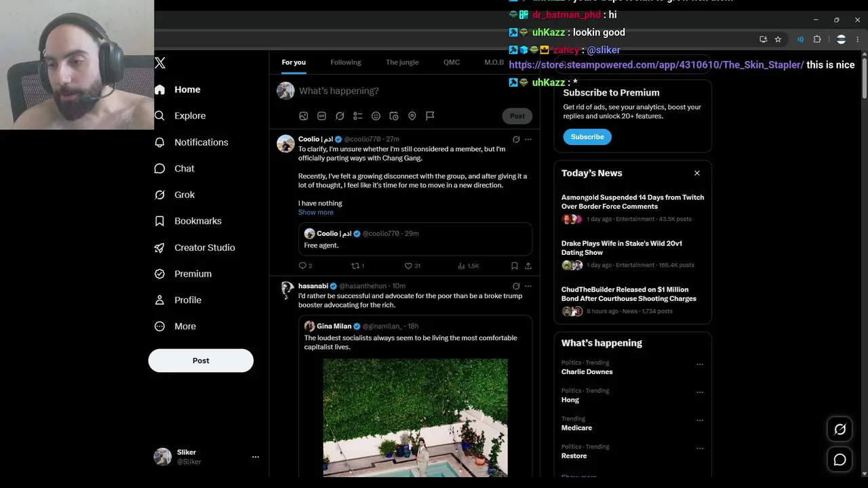
Task: Open options for Hong trend
Action: (x=700, y=392)
